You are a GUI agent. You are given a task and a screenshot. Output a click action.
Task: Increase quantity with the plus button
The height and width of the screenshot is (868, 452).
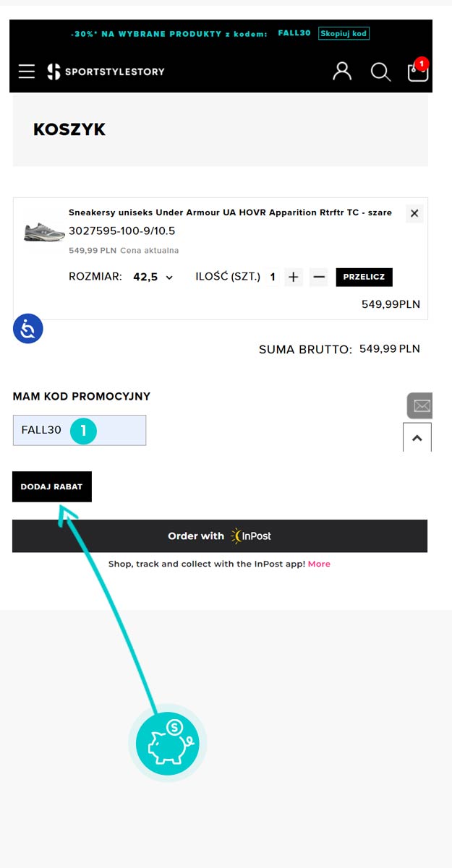(293, 277)
